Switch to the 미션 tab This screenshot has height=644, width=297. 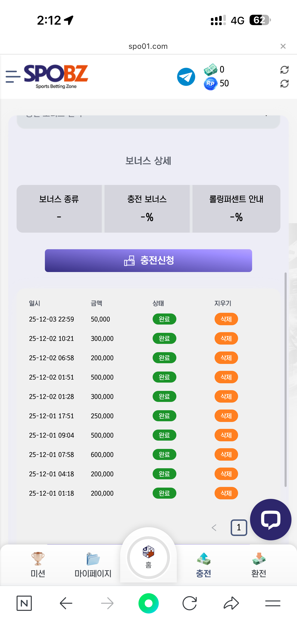[38, 565]
